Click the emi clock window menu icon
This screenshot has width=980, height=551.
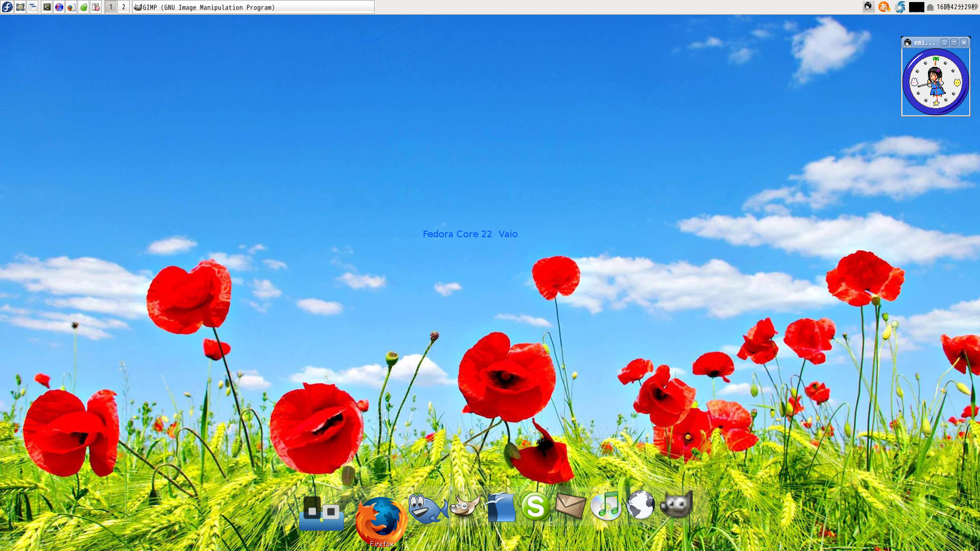(908, 43)
